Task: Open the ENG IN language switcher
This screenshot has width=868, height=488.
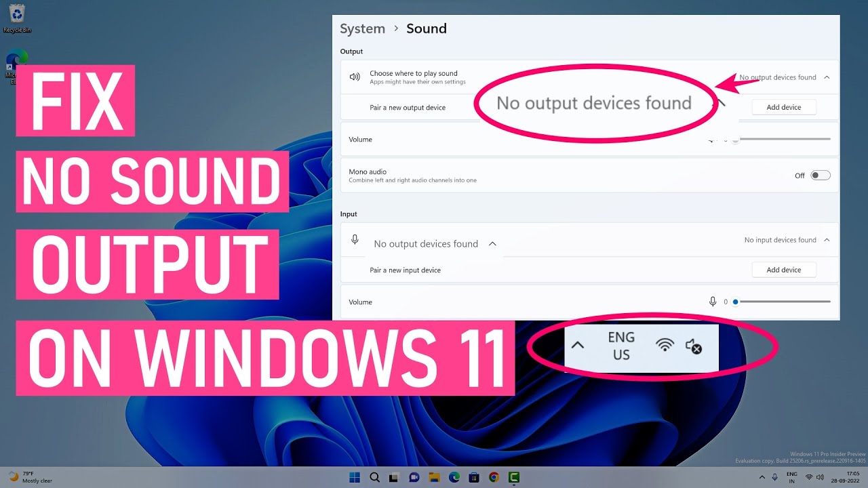Action: [791, 477]
